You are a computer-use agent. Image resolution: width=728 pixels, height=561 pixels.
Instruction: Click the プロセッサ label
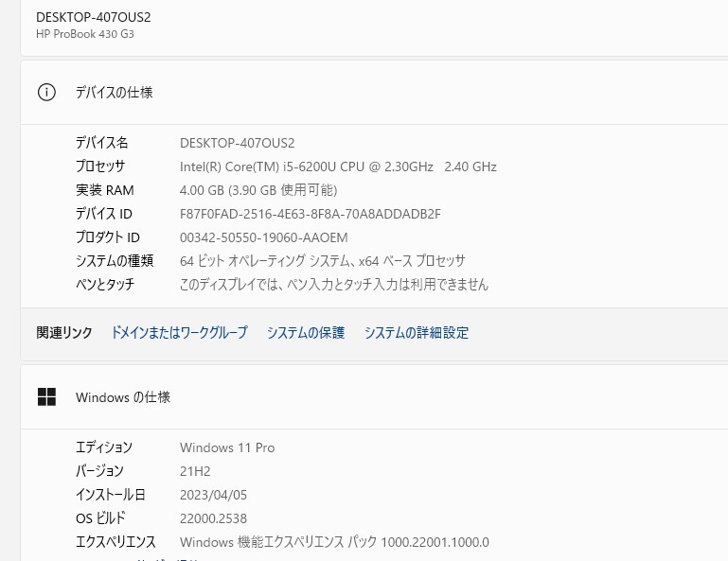coord(100,167)
